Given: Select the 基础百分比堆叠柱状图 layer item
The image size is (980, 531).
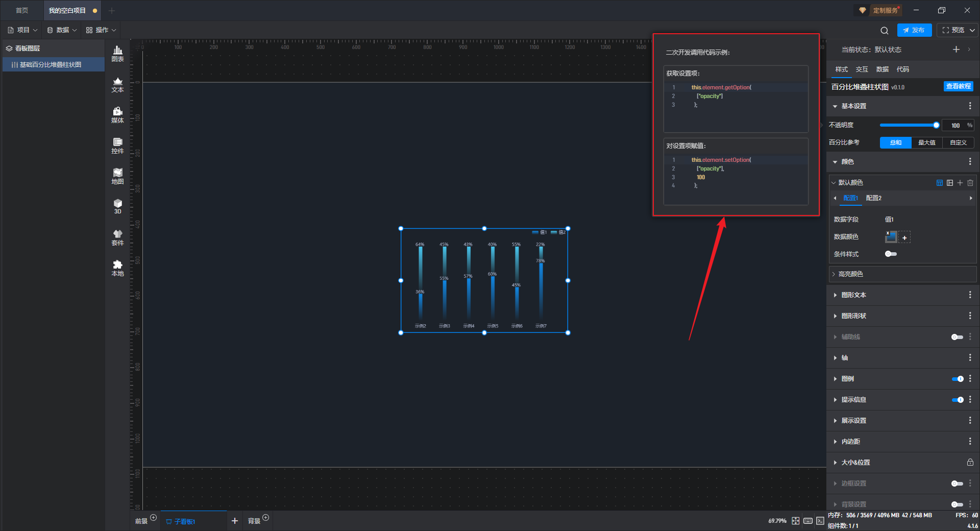Looking at the screenshot, I should click(50, 65).
